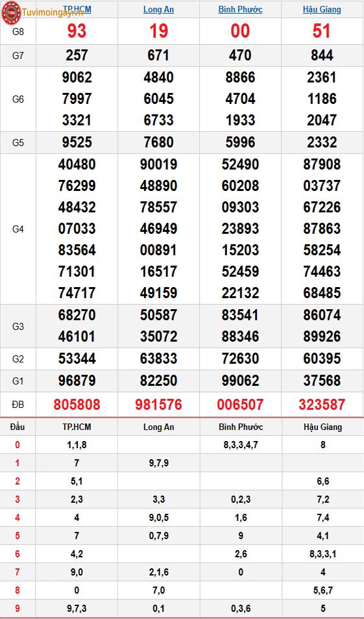Image resolution: width=364 pixels, height=619 pixels.
Task: Select G4 number 87908
Action: [322, 164]
